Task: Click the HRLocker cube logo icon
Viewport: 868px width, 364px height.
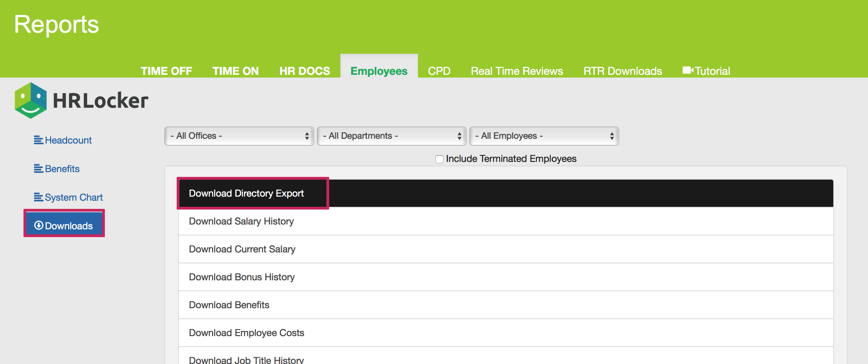Action: click(x=31, y=100)
